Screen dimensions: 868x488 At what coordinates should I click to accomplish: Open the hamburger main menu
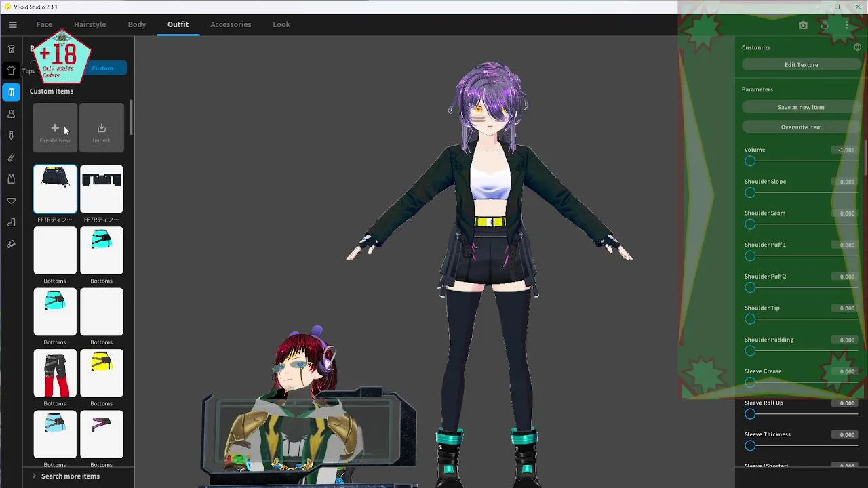pyautogui.click(x=13, y=24)
